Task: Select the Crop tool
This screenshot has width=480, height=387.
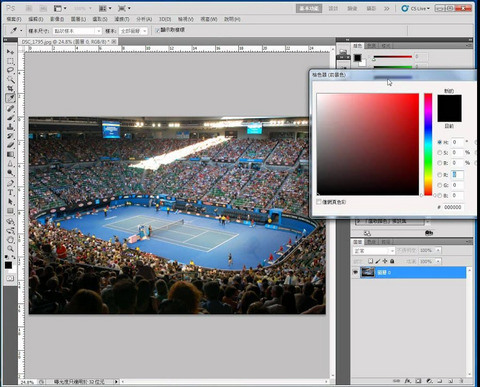Action: click(x=10, y=88)
